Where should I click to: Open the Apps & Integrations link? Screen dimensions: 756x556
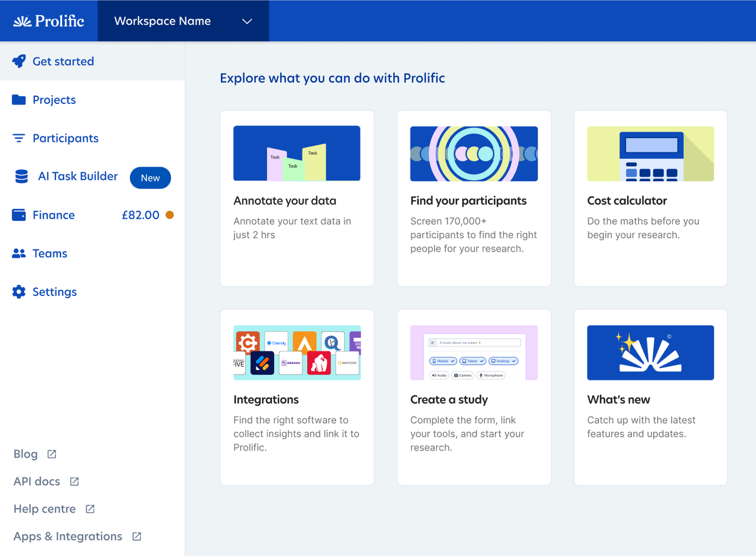[67, 536]
